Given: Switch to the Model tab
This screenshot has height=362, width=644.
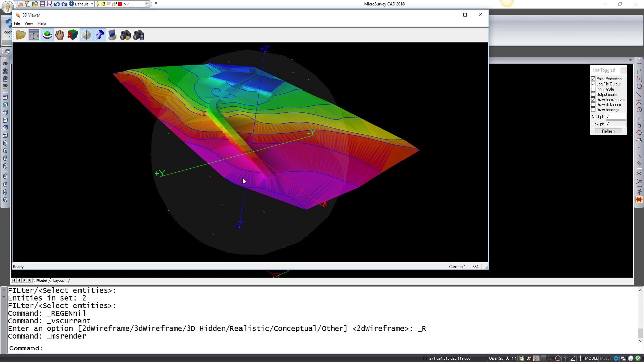Looking at the screenshot, I should [42, 280].
